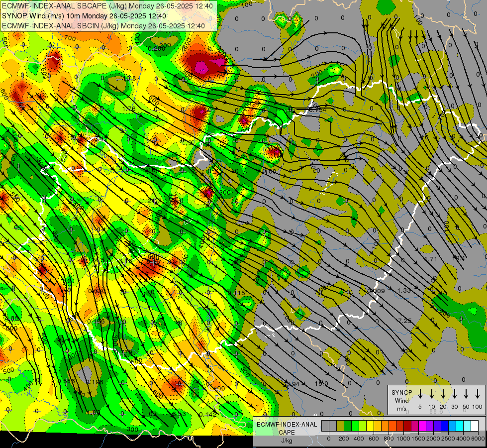This screenshot has height=448, width=487.
Task: Click the SBCIN title line in header
Action: point(103,26)
